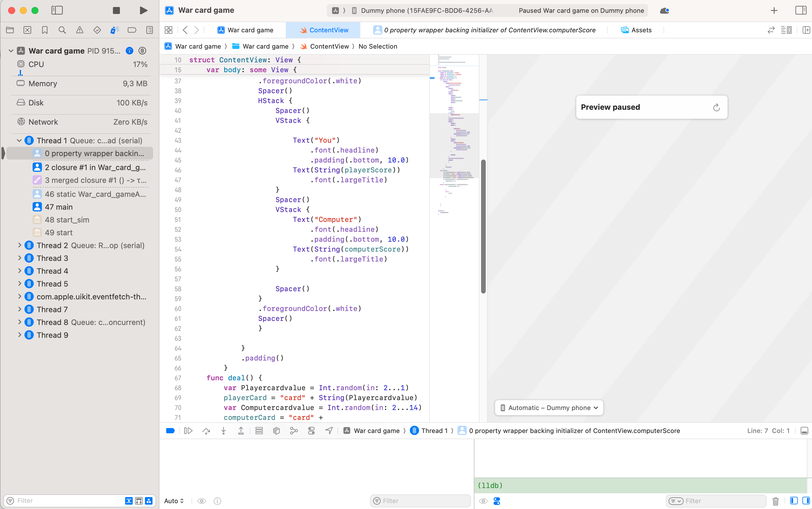Click the editor vertical scrollbar
This screenshot has width=812, height=509.
(483, 226)
